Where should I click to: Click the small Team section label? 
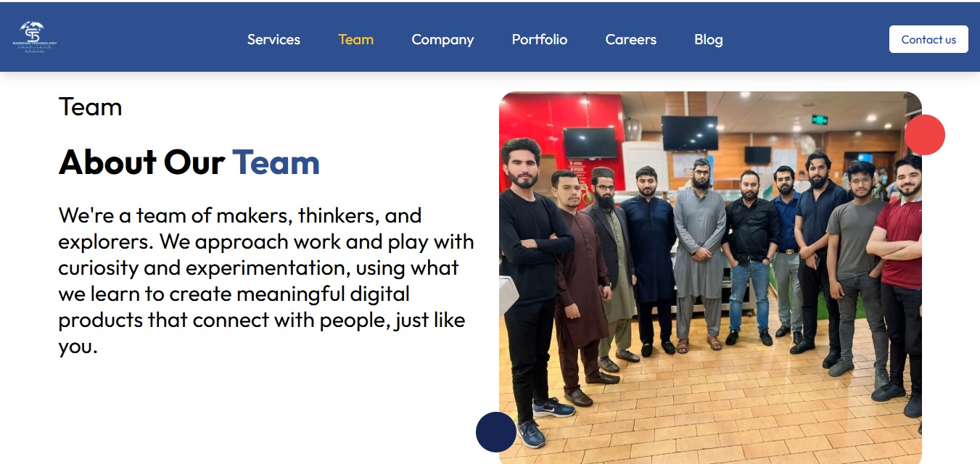90,107
